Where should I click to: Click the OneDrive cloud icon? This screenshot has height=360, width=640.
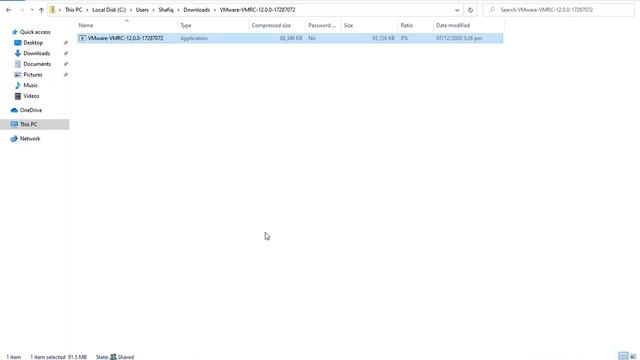(x=14, y=110)
